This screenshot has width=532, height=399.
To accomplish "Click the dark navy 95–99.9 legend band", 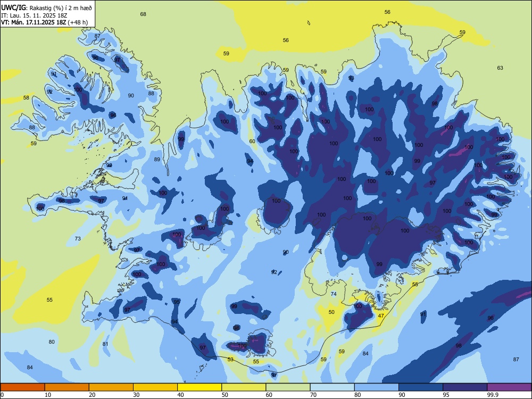I will point(465,387).
